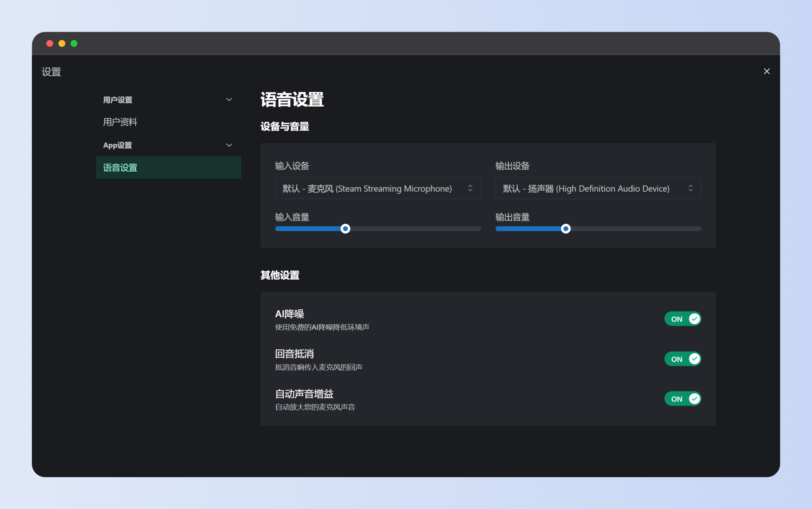The width and height of the screenshot is (812, 509).
Task: Click checkmark knob on 回音抵消 switch
Action: [694, 359]
